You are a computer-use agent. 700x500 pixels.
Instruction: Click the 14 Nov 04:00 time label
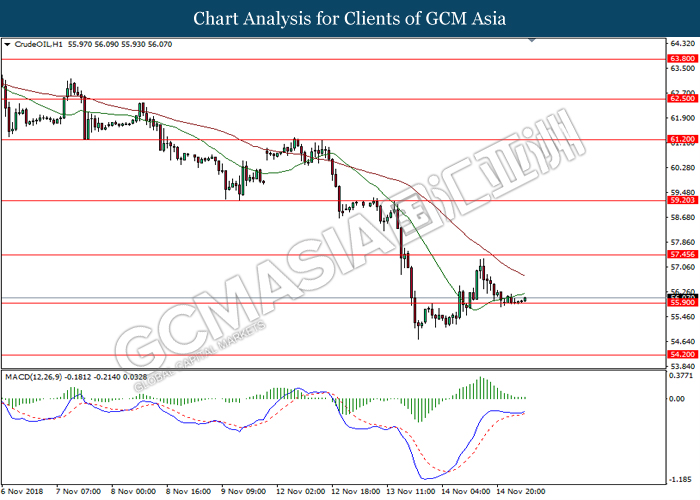click(x=466, y=492)
